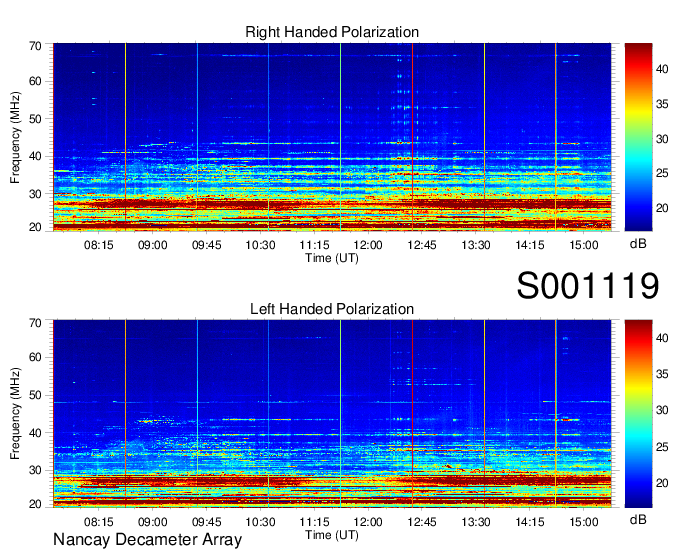Click the upper plot Frequency (MHz) axis label

point(15,137)
